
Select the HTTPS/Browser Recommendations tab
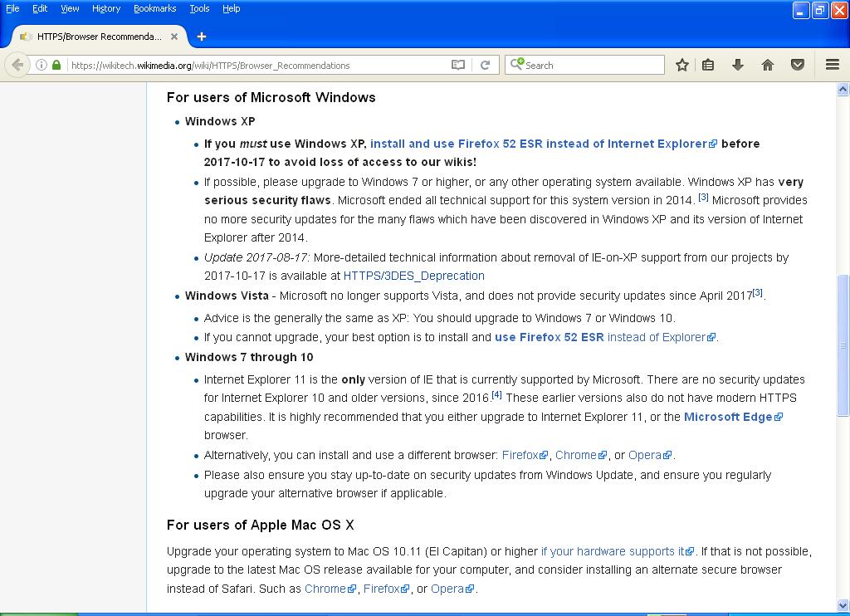100,37
